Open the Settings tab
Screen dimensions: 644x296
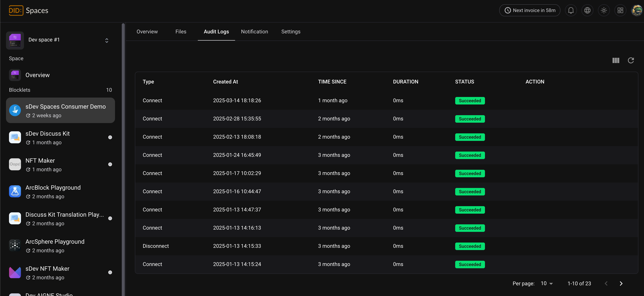coord(291,32)
